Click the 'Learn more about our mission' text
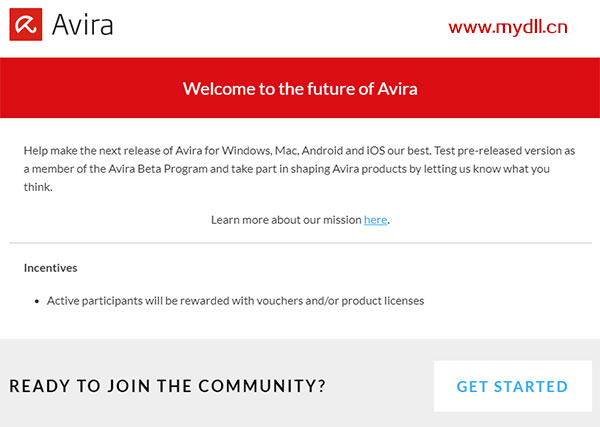Image resolution: width=600 pixels, height=427 pixels. click(x=286, y=220)
